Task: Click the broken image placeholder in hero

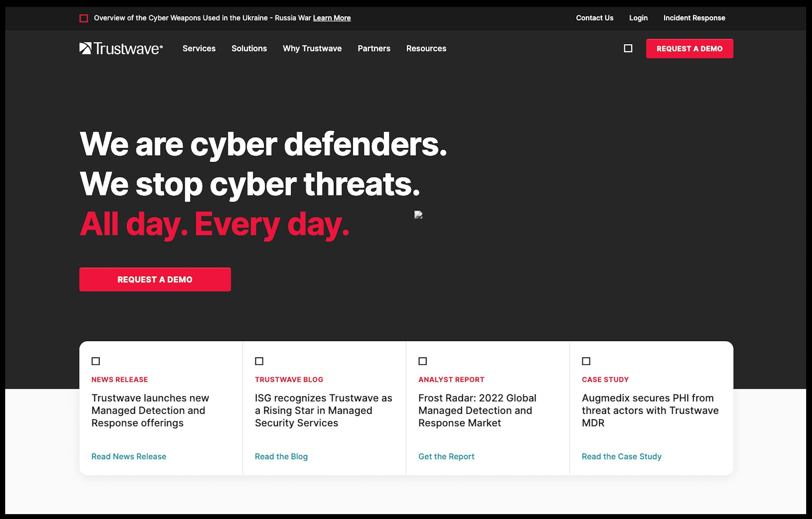Action: [x=418, y=215]
